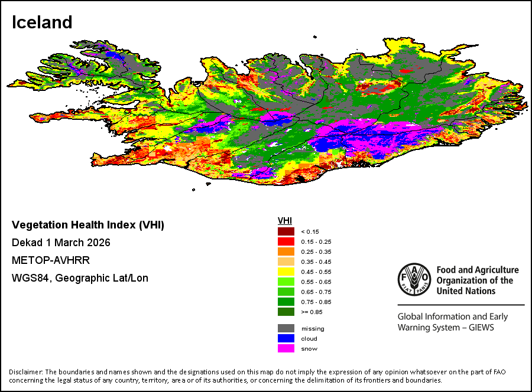The width and height of the screenshot is (532, 392).
Task: Click the yellow 0.45 - 0.55 swatch
Action: tap(286, 272)
